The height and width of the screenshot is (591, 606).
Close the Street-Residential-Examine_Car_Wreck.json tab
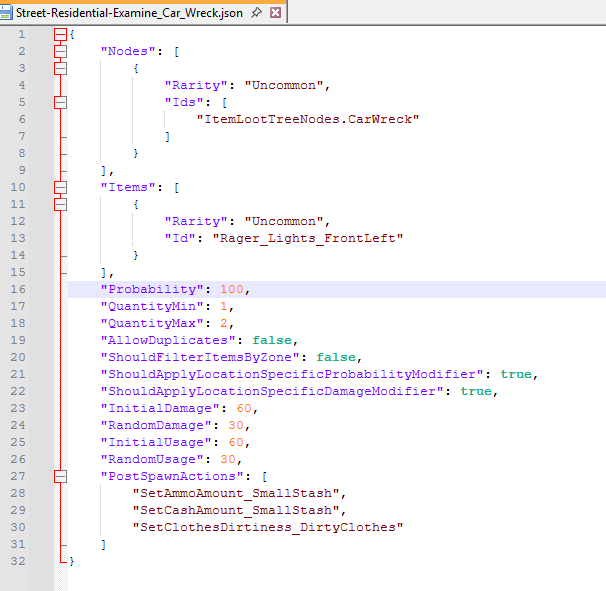coord(275,12)
